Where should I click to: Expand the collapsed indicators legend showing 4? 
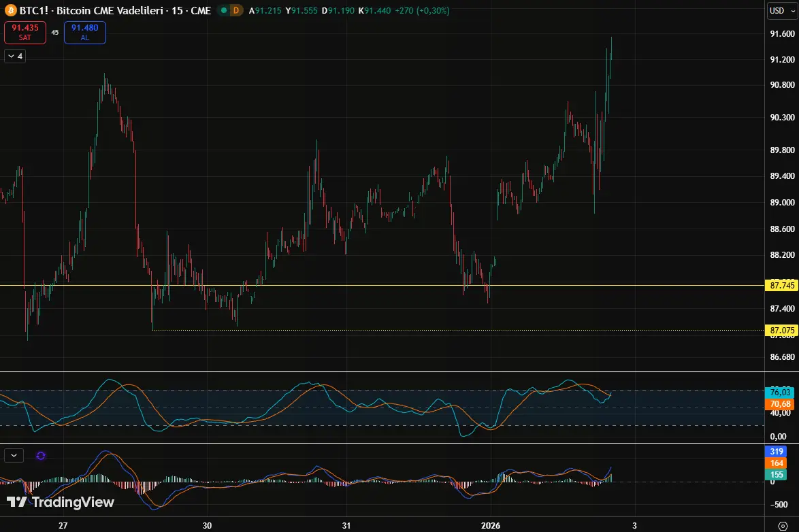click(x=15, y=56)
